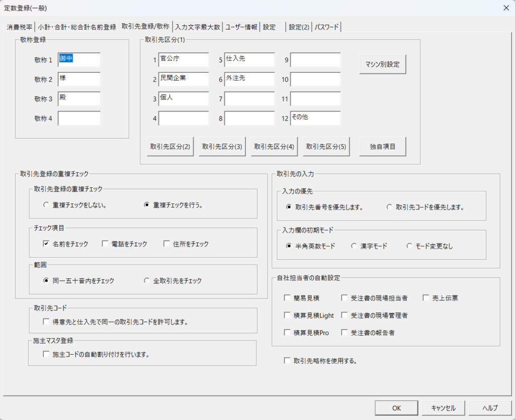Image resolution: width=515 pixels, height=420 pixels.
Task: Select 重複チェックをしない radio option
Action: tap(47, 205)
